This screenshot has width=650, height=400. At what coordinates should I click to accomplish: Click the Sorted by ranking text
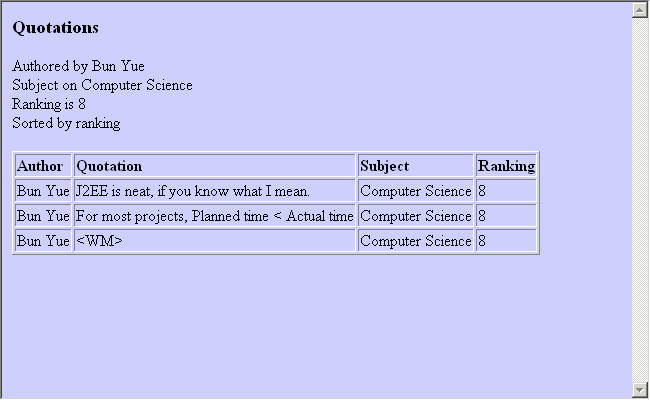(x=66, y=124)
